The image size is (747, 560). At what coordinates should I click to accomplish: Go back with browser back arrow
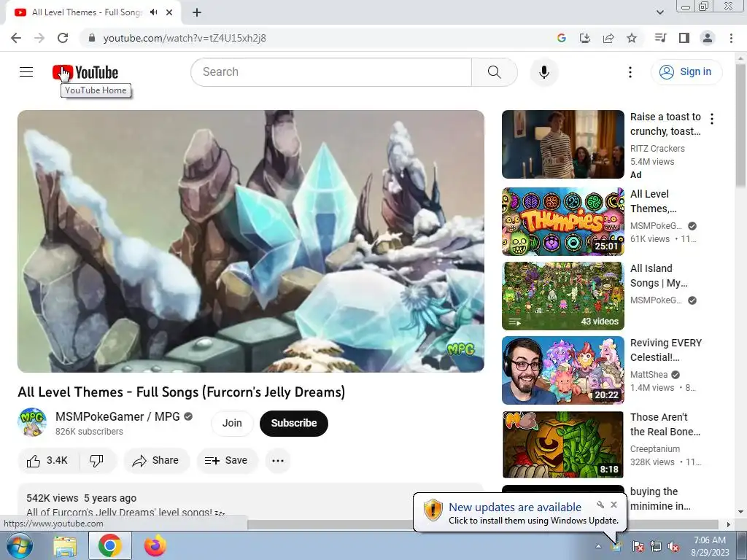[16, 38]
